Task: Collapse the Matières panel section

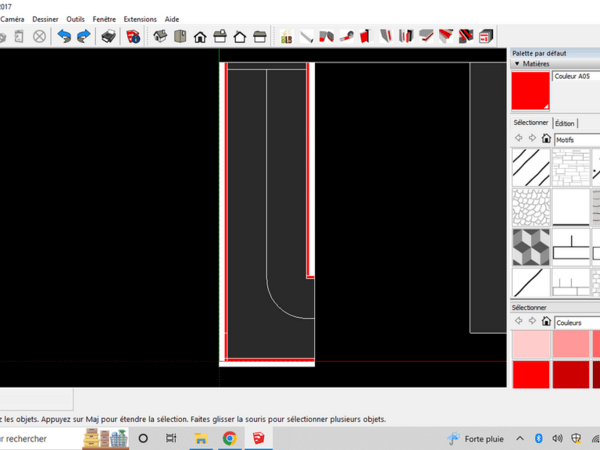Action: (x=517, y=64)
